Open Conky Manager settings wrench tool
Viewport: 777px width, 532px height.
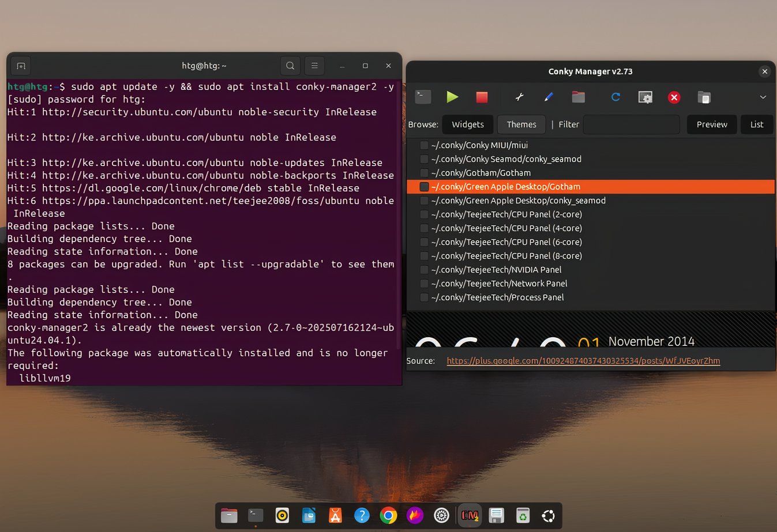pyautogui.click(x=520, y=97)
